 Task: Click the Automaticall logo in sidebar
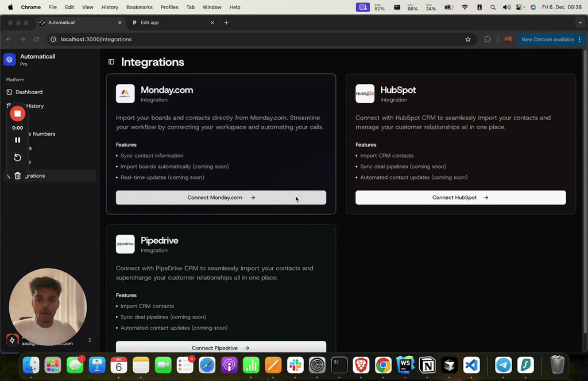[x=10, y=60]
